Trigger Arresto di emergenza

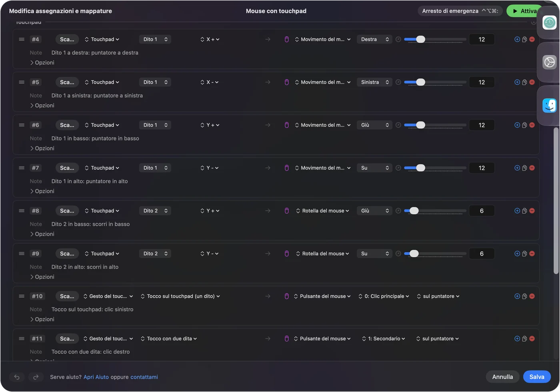point(460,11)
